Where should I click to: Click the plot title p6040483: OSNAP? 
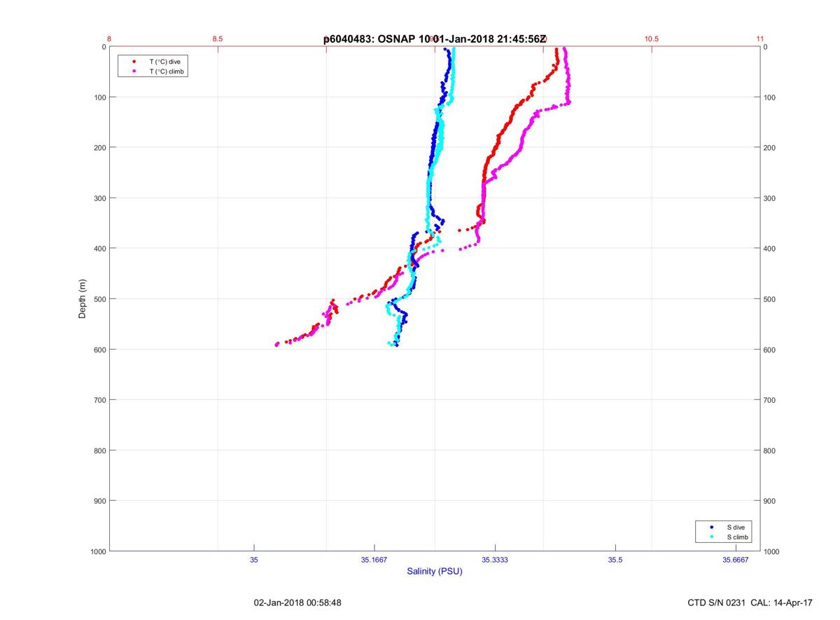click(x=435, y=39)
